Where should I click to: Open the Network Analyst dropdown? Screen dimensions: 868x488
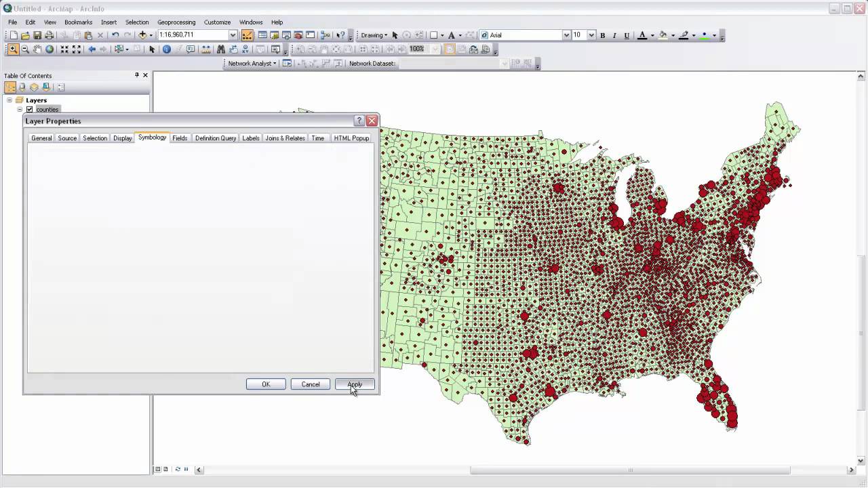tap(252, 63)
